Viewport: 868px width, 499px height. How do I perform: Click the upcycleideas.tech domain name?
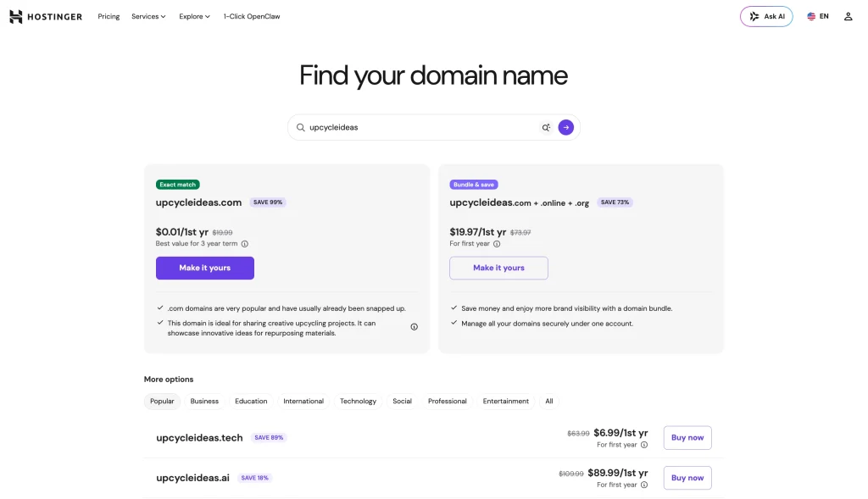point(199,438)
